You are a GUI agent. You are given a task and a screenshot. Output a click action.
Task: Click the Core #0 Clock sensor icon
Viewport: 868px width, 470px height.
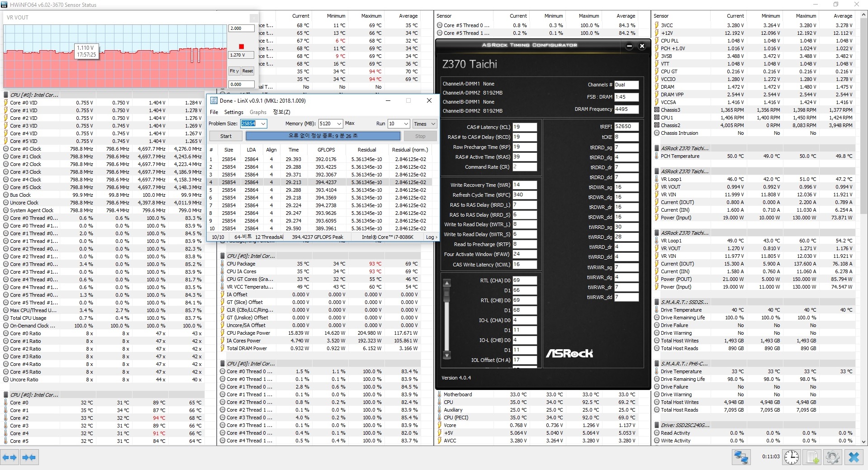(6, 149)
